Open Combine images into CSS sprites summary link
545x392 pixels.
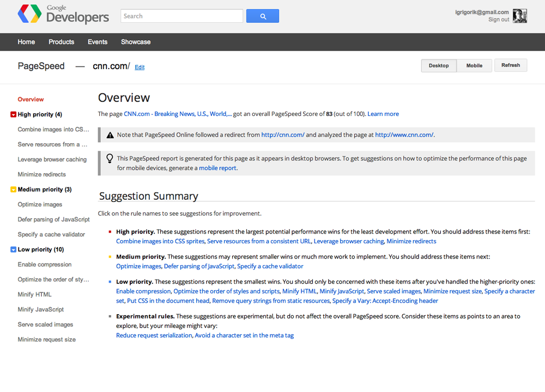pyautogui.click(x=160, y=241)
